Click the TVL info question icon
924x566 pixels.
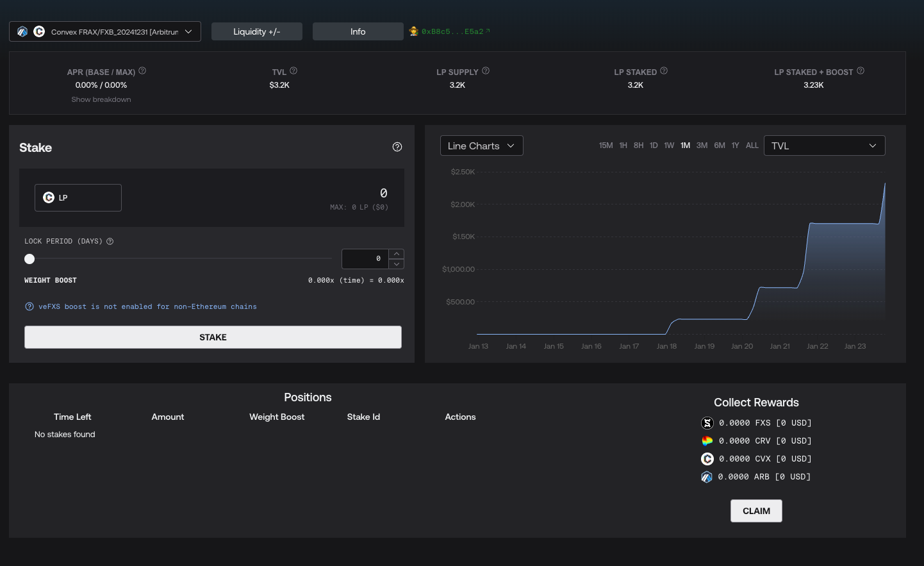[x=293, y=71]
